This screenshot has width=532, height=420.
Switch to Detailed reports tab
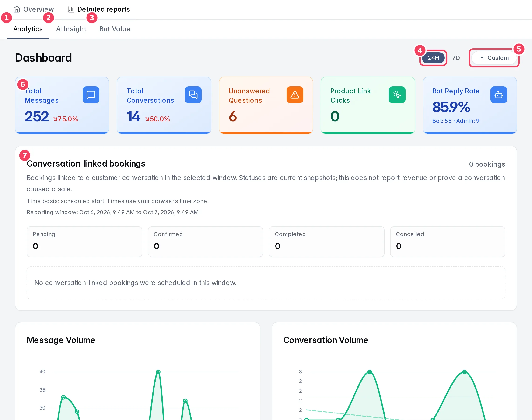[x=98, y=9]
